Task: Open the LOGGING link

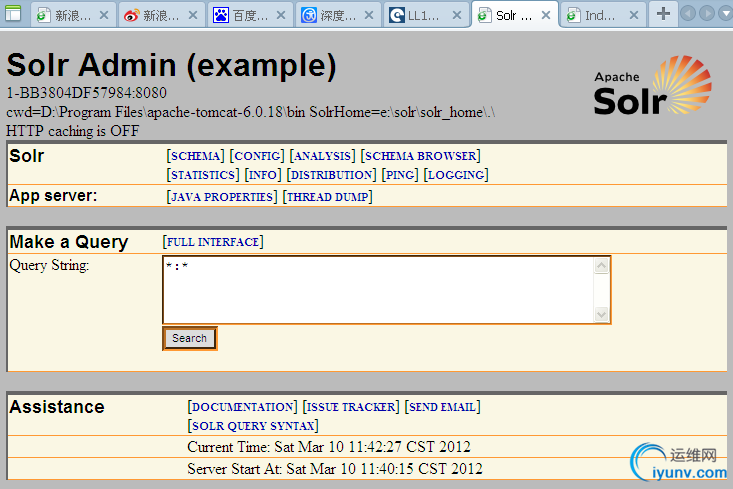Action: (456, 175)
